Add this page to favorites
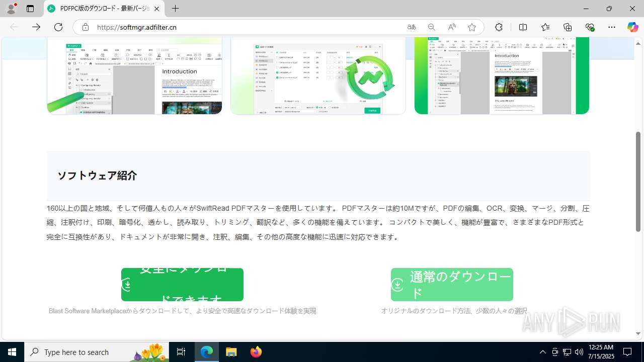 click(472, 27)
